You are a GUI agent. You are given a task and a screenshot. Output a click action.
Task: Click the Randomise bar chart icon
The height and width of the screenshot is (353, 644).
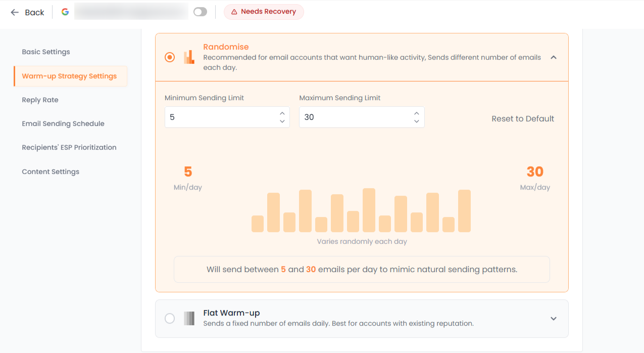tap(189, 57)
